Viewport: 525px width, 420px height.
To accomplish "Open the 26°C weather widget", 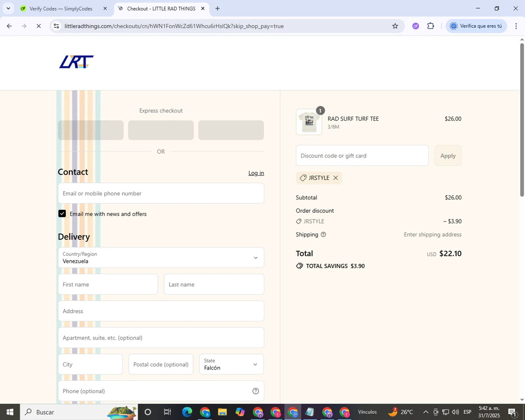I will pyautogui.click(x=401, y=412).
